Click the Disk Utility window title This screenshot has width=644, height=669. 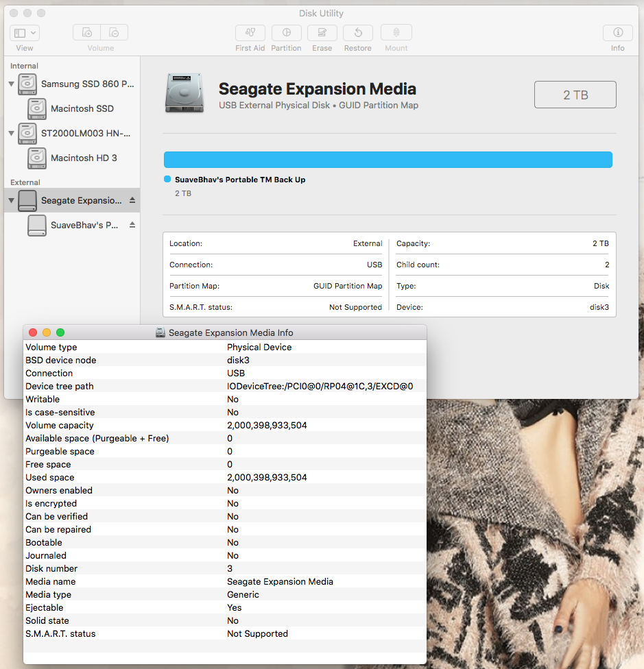(321, 13)
